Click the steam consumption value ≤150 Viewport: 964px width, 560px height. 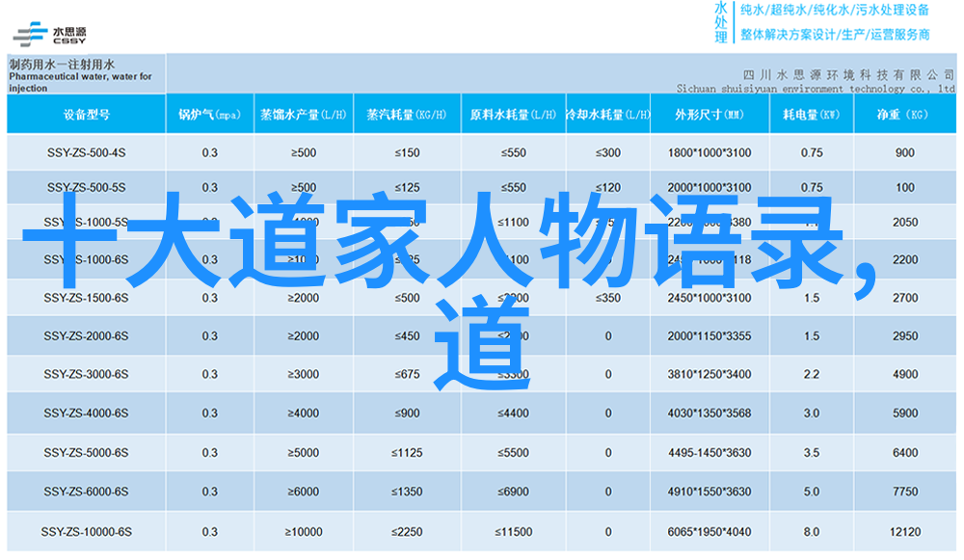tap(407, 152)
